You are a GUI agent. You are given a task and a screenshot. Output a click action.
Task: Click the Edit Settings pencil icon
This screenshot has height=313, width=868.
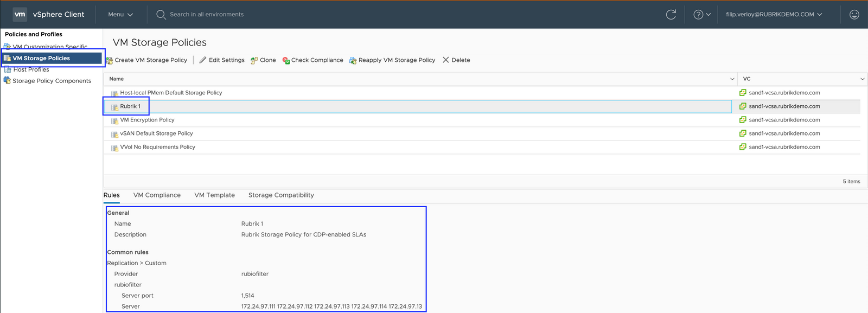click(x=203, y=60)
